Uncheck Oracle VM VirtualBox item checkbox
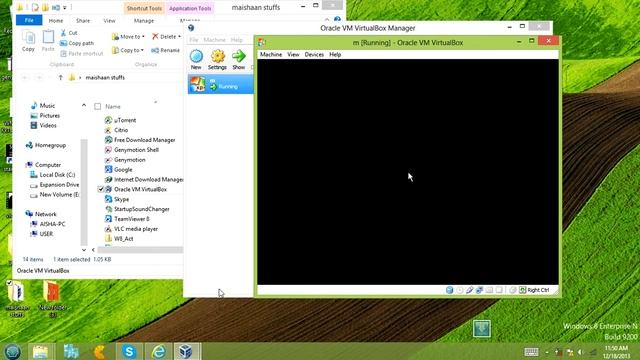This screenshot has width=640, height=360. click(100, 189)
